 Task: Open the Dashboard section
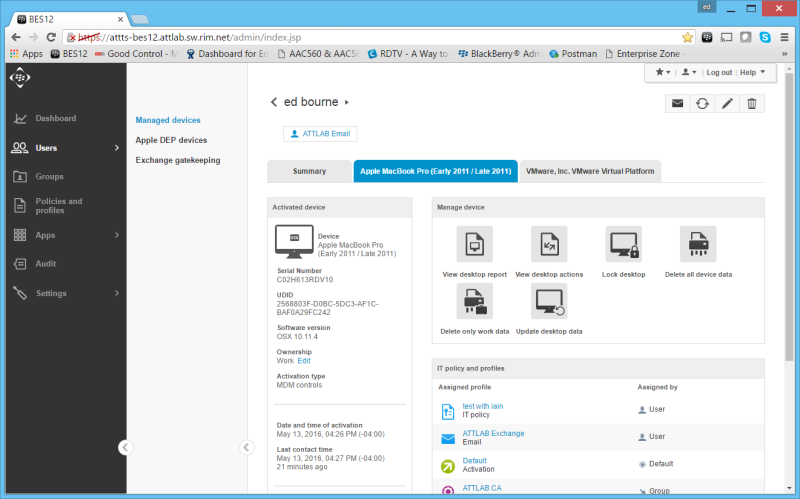(56, 118)
